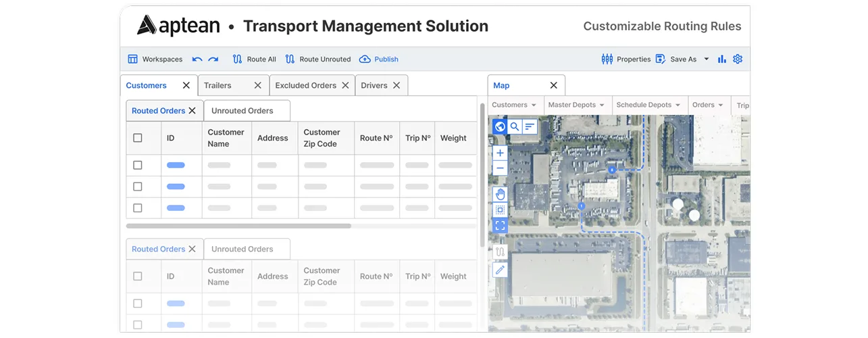Open the chart statistics icon
The height and width of the screenshot is (338, 868).
[722, 59]
